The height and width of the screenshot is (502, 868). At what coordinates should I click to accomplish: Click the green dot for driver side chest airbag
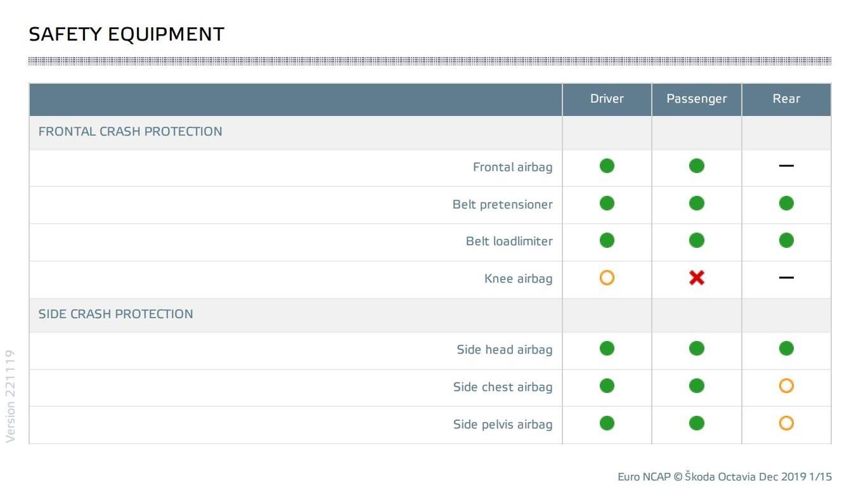pyautogui.click(x=607, y=386)
